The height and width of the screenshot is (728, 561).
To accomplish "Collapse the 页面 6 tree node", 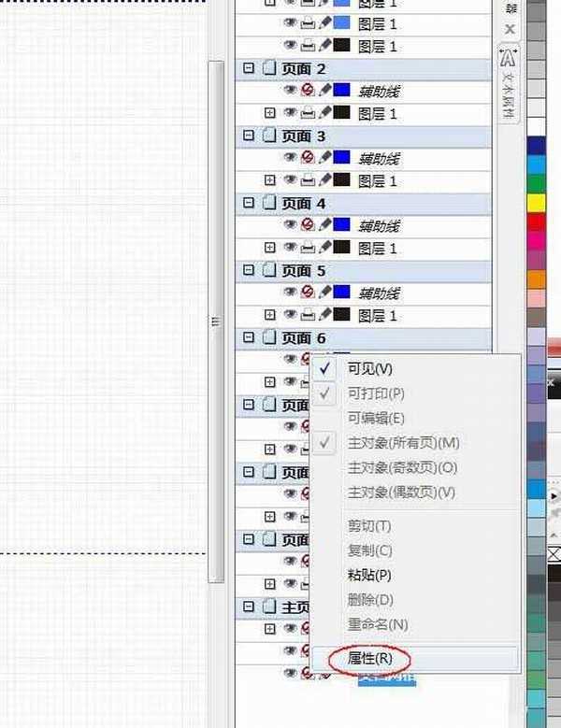I will click(249, 338).
